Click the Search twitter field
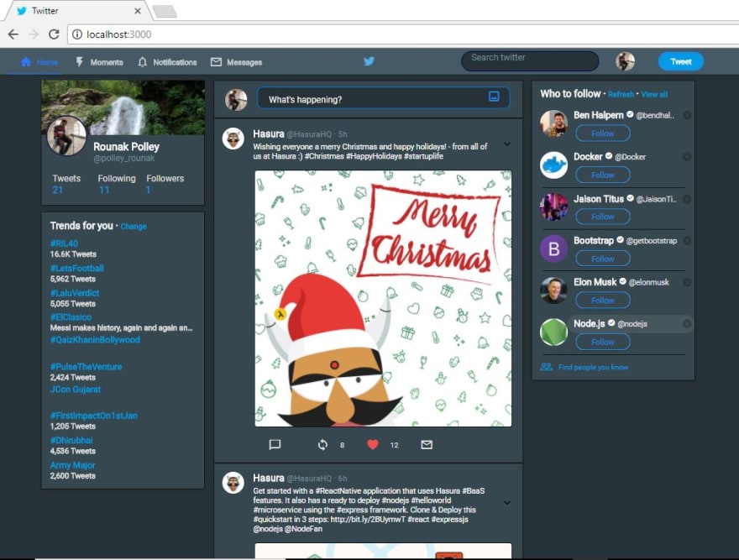739x560 pixels. (530, 60)
